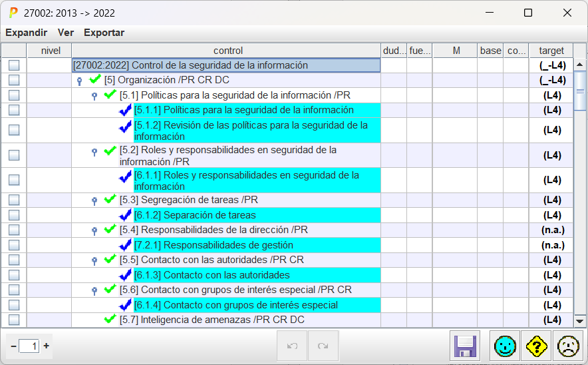Viewport: 588px width, 365px height.
Task: Click the yellow question mark diamond icon
Action: coord(537,346)
